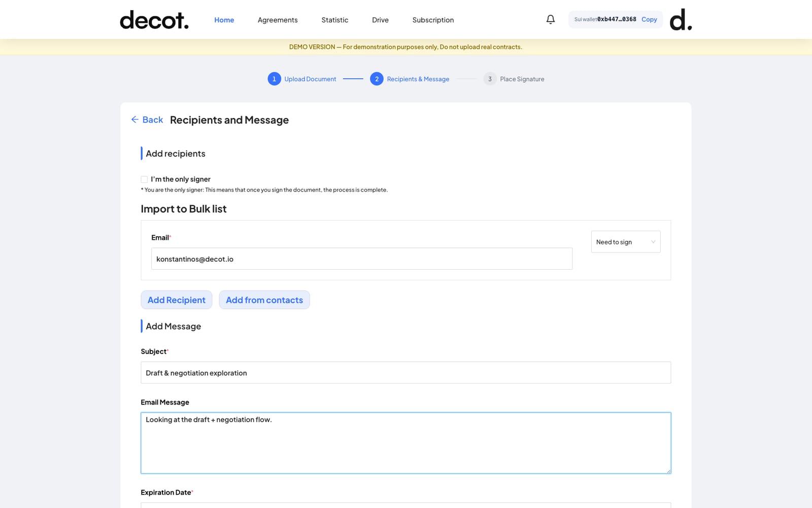The height and width of the screenshot is (508, 812).
Task: Grab the textarea resize handle
Action: pos(668,471)
